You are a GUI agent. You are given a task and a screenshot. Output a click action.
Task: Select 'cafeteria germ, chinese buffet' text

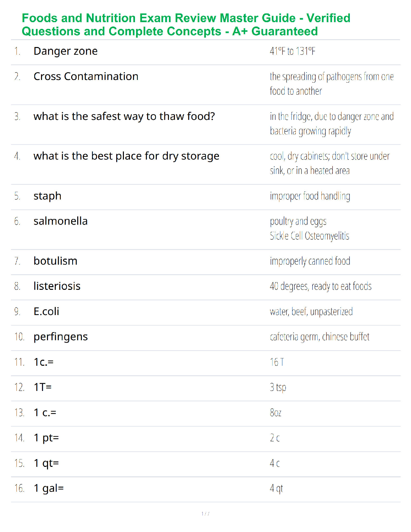coord(319,337)
